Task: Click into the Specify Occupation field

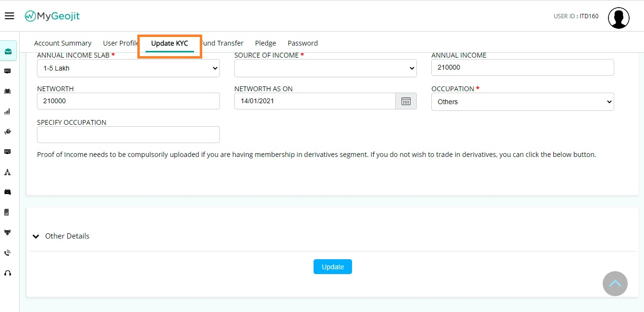Action: click(x=128, y=135)
